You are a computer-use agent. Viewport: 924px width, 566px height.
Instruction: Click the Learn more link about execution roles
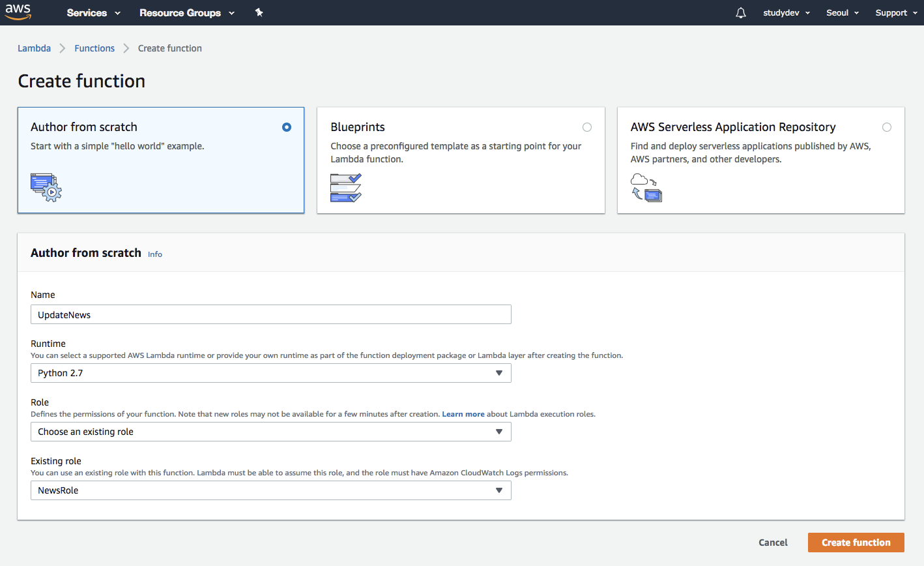point(463,414)
